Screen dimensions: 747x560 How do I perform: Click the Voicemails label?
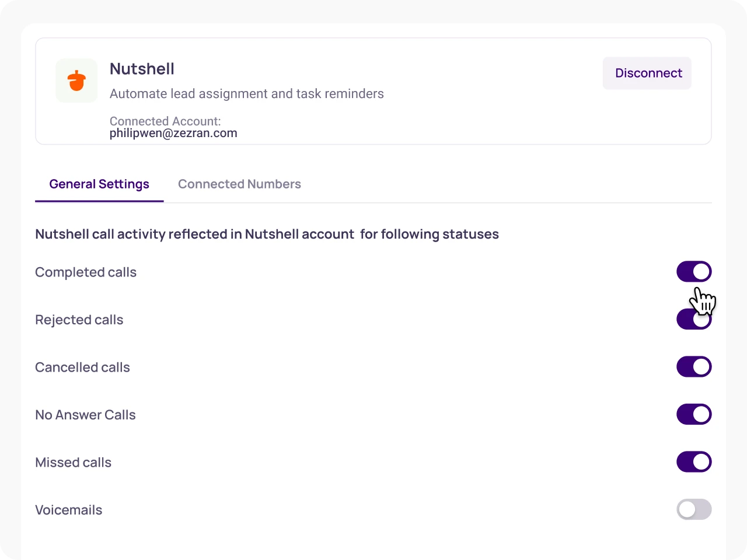click(x=68, y=510)
